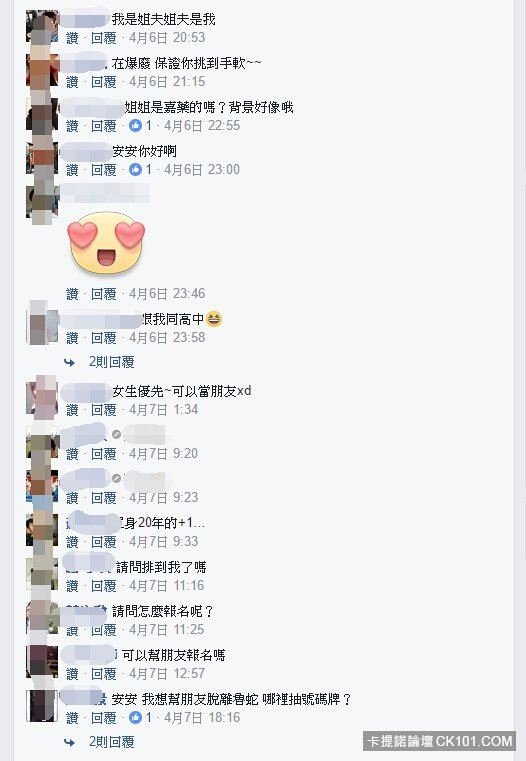This screenshot has height=761, width=526.
Task: Like the 我是姐夫姐夫是我 comment
Action: click(72, 38)
